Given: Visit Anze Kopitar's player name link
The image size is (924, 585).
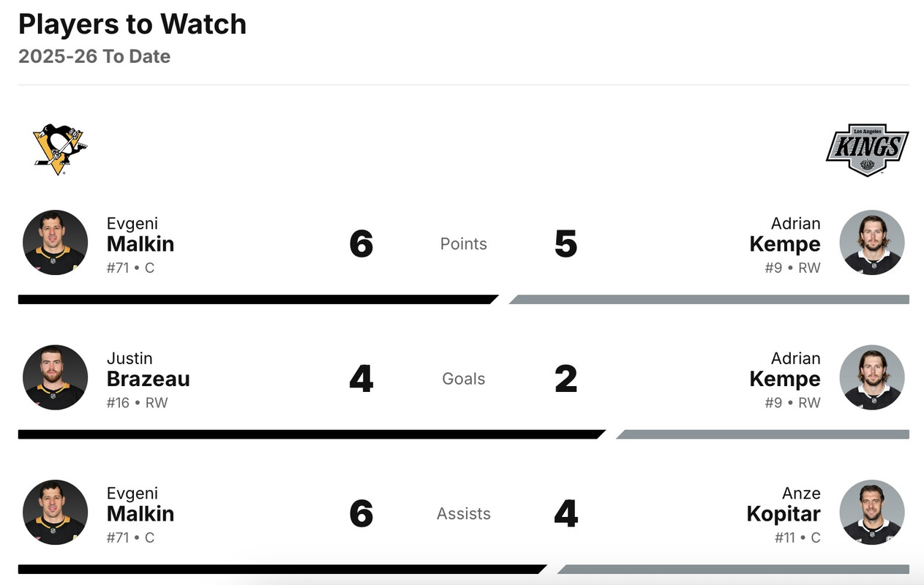Looking at the screenshot, I should pyautogui.click(x=783, y=513).
